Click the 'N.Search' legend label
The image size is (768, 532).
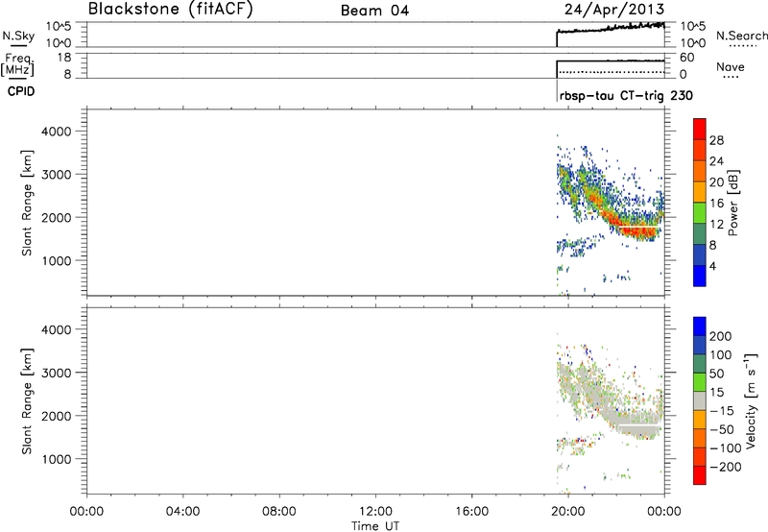click(x=741, y=36)
